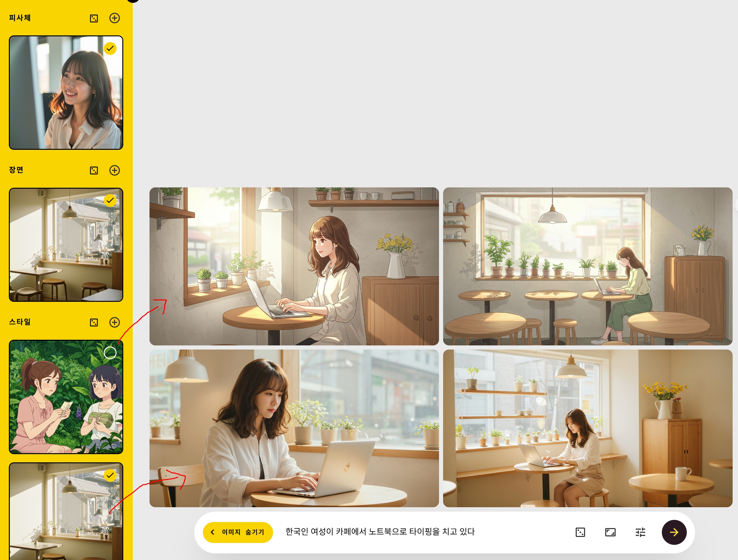The image size is (738, 560).
Task: Add a new 스타일 with plus icon
Action: point(114,322)
